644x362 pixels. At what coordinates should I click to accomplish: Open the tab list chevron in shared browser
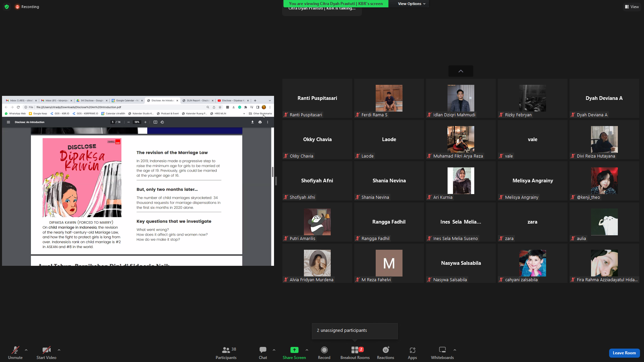click(x=270, y=101)
